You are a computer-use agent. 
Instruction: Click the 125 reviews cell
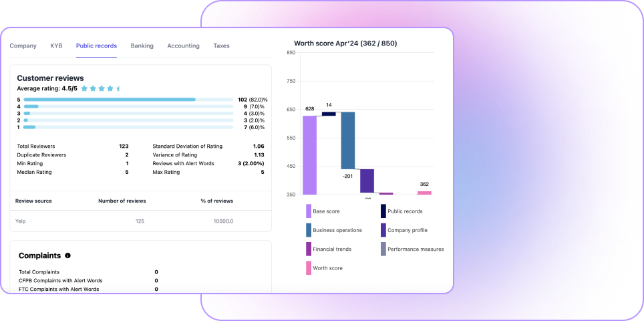pos(140,221)
